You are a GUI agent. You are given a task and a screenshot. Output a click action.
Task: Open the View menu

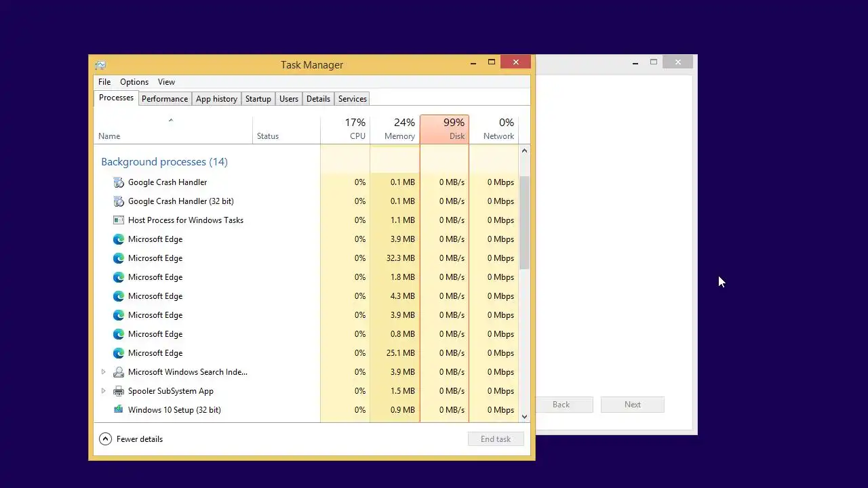[x=166, y=82]
